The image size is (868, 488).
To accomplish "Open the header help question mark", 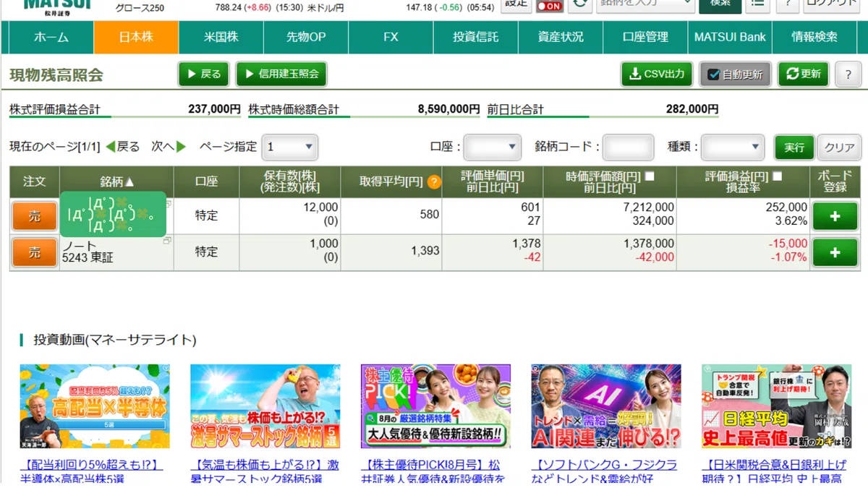I will [x=787, y=4].
